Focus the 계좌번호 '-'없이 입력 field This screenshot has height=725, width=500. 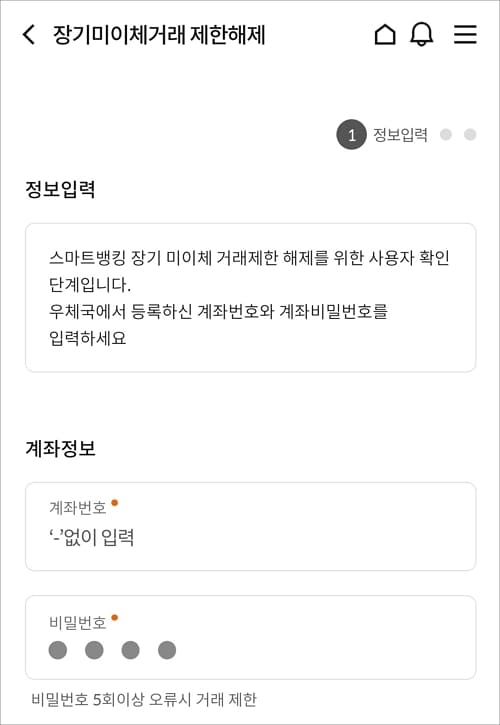click(x=250, y=526)
